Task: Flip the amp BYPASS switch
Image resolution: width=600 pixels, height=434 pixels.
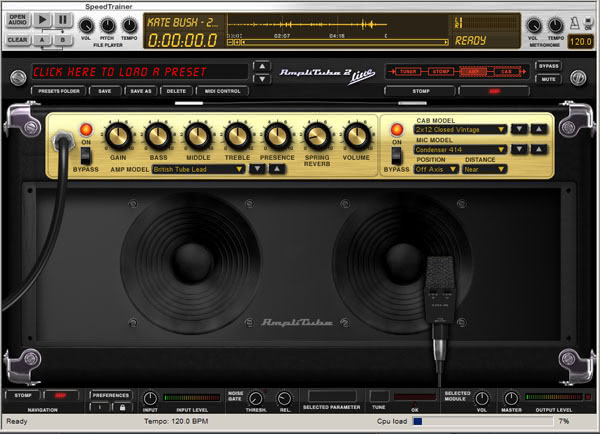Action: (86, 156)
